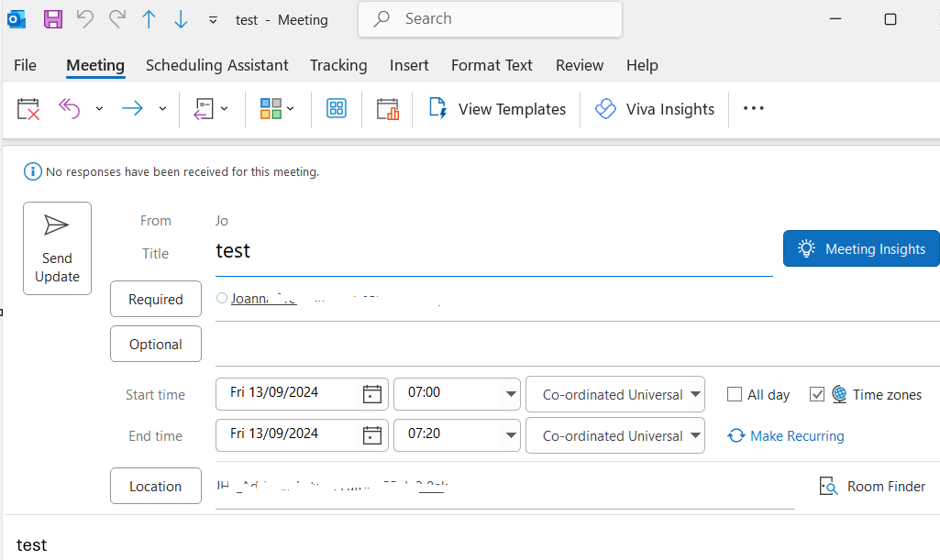940x560 pixels.
Task: Click the title field containing test
Action: click(494, 251)
